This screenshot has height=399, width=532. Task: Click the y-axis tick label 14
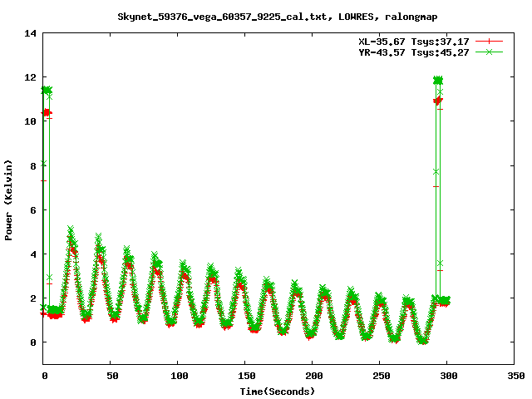pyautogui.click(x=30, y=33)
